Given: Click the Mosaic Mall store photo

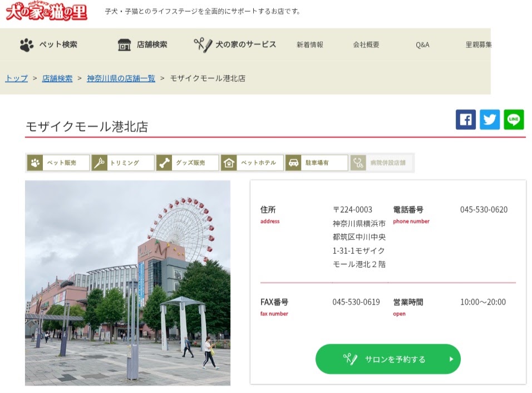Looking at the screenshot, I should point(127,283).
